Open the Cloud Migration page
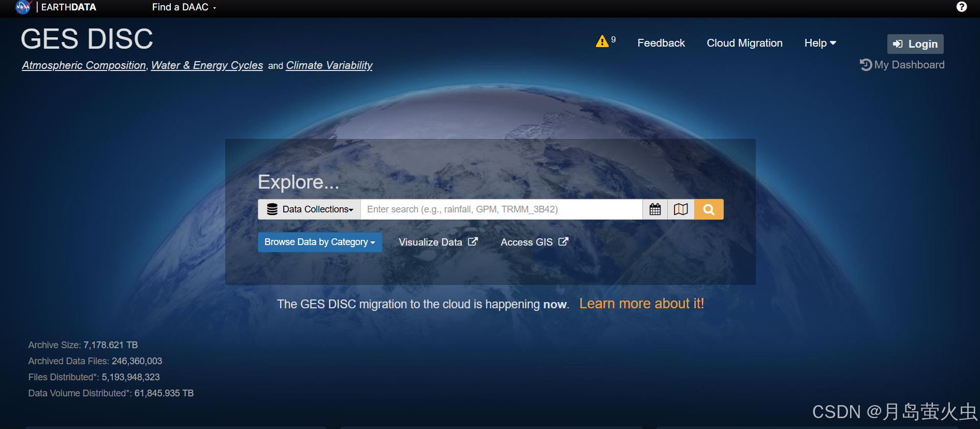The image size is (980, 429). click(x=744, y=43)
